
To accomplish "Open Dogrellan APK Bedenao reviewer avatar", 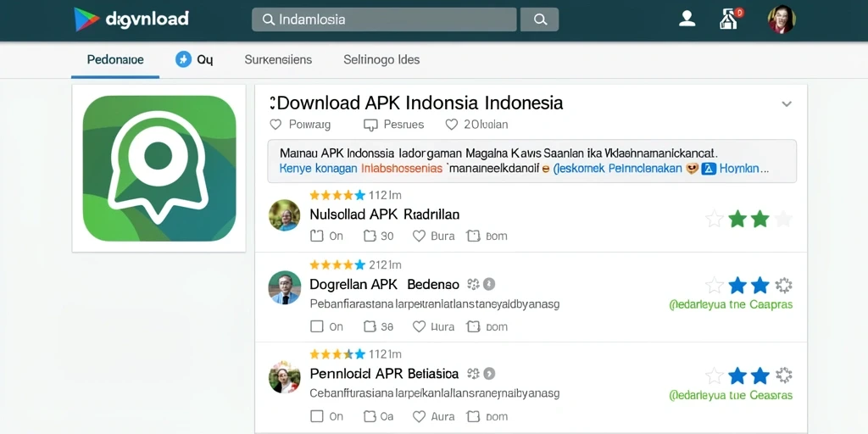I will [285, 287].
